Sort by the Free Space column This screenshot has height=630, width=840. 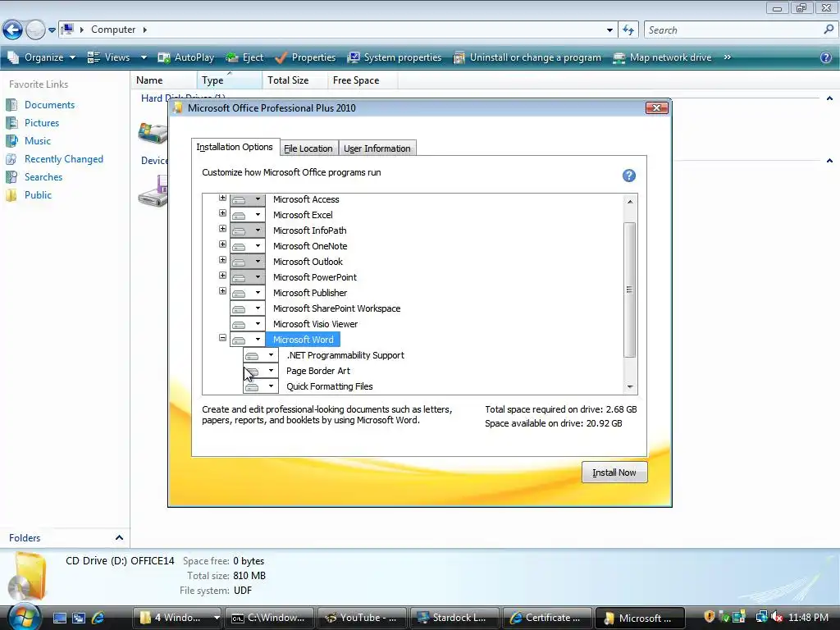362,80
